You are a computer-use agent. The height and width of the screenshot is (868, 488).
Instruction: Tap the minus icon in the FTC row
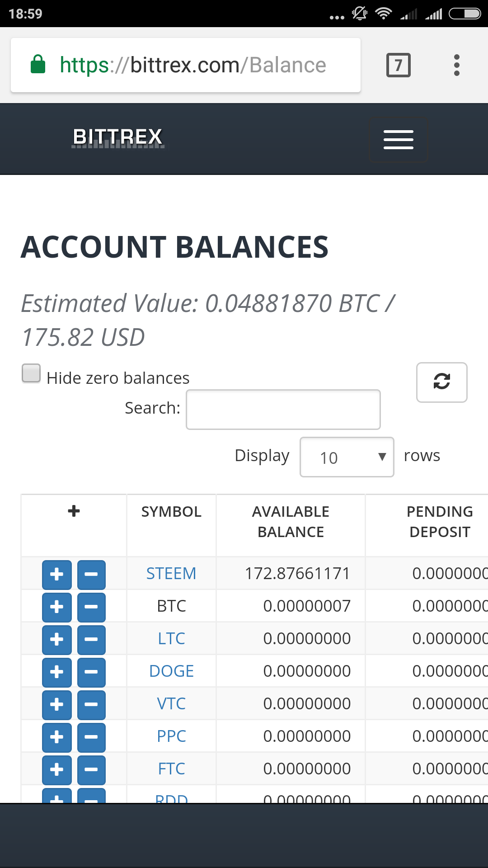(91, 770)
